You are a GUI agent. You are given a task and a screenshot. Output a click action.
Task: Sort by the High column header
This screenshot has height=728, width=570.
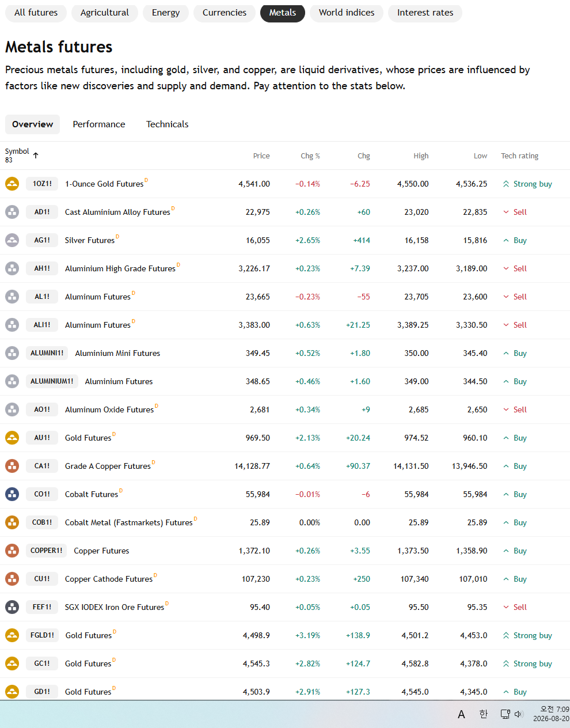pos(421,156)
